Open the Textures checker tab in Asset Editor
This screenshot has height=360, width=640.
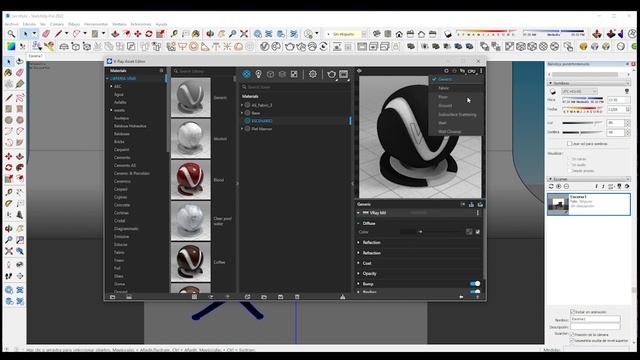click(x=294, y=74)
